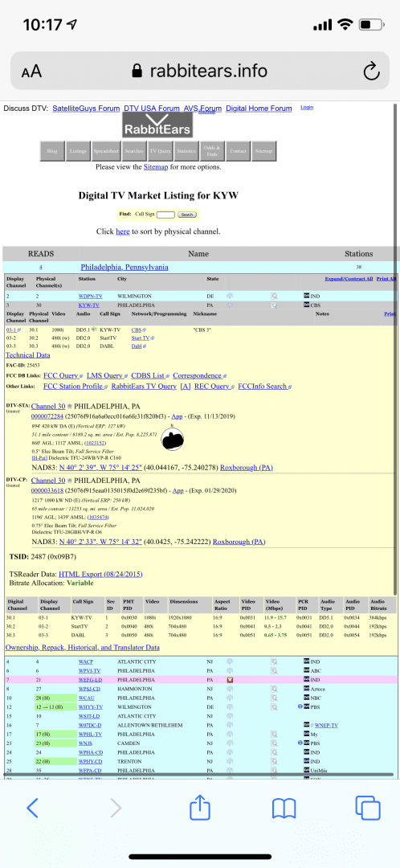Click the magnifier icon in WACP row

pos(274,661)
